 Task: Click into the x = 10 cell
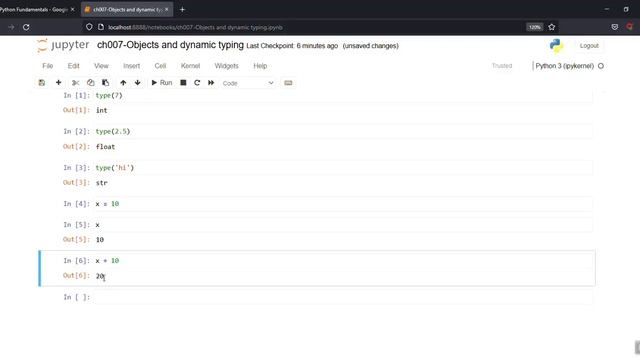343,204
